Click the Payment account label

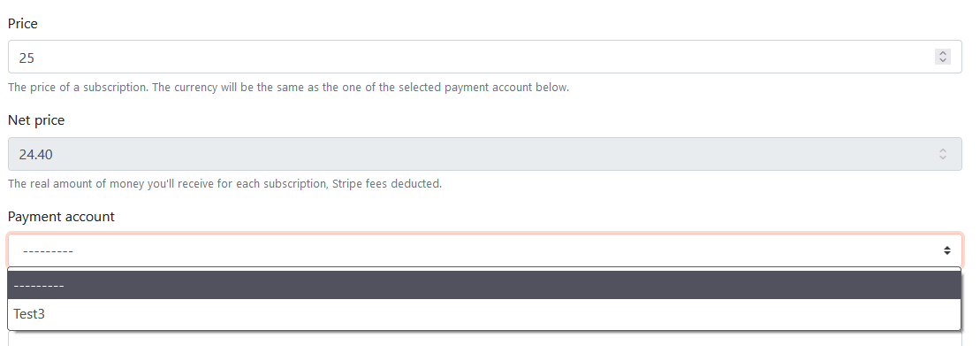click(x=61, y=217)
